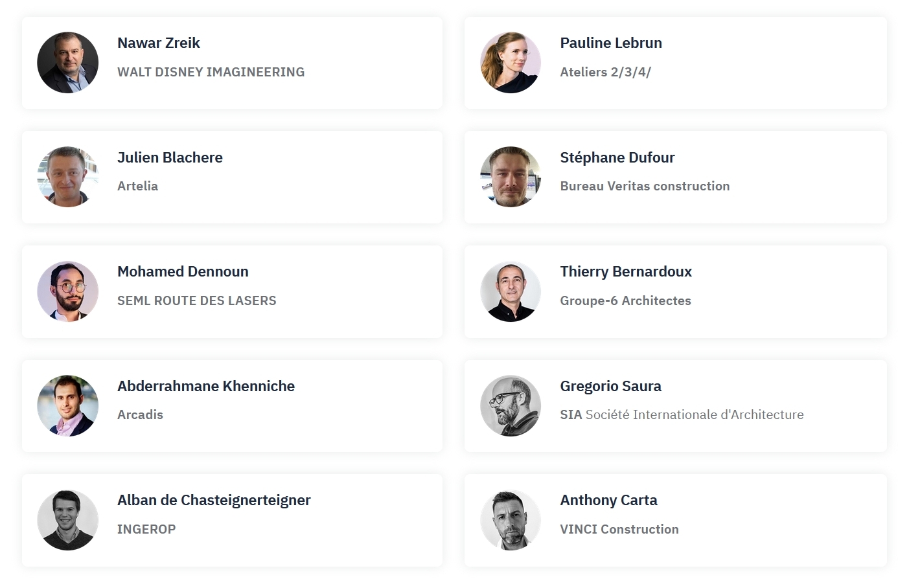Open the avatar next to Anthony Carta
Image resolution: width=909 pixels, height=588 pixels.
tap(511, 520)
